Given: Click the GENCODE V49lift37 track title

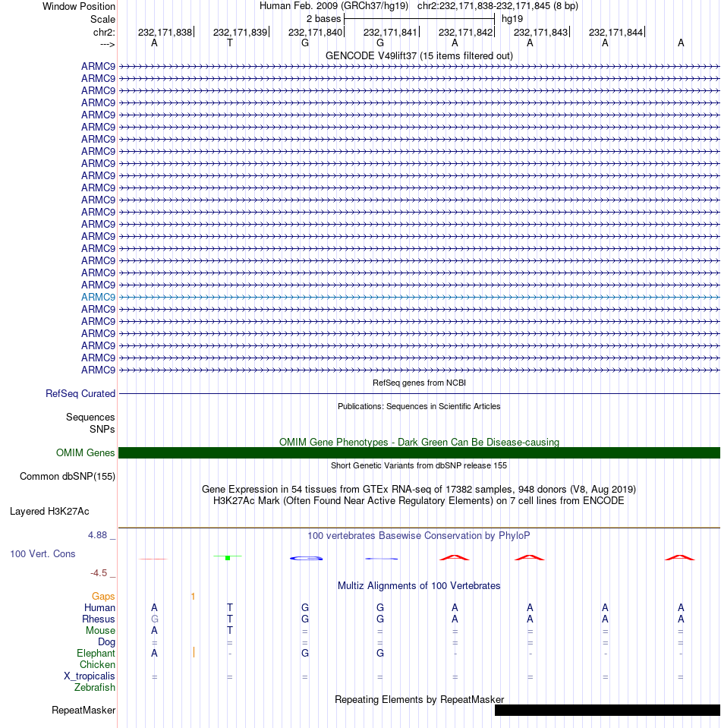Looking at the screenshot, I should point(419,55).
